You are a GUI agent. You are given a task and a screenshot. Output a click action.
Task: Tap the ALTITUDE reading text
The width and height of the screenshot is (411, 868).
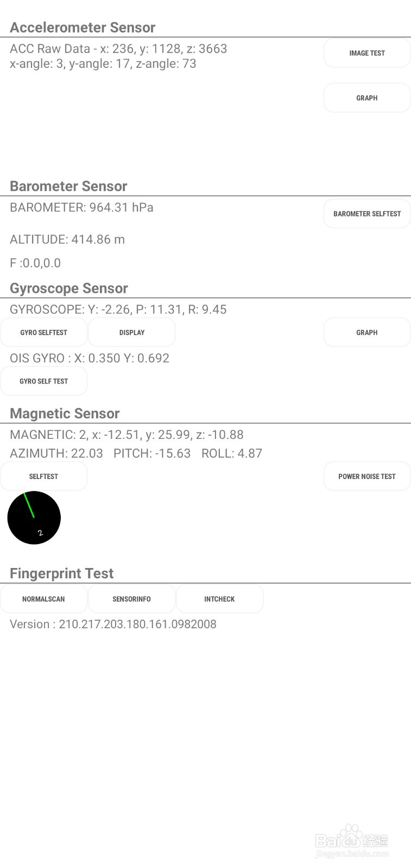tap(67, 239)
